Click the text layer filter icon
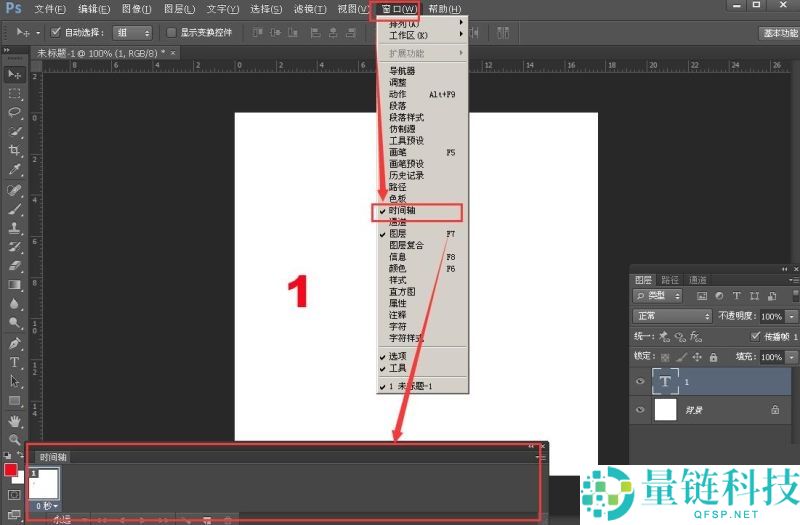 [736, 297]
